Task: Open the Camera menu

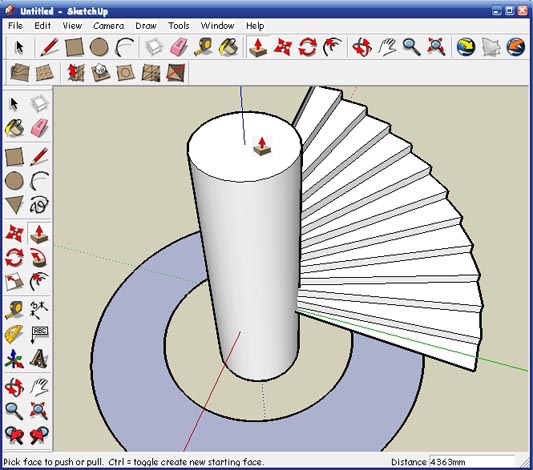Action: point(108,26)
